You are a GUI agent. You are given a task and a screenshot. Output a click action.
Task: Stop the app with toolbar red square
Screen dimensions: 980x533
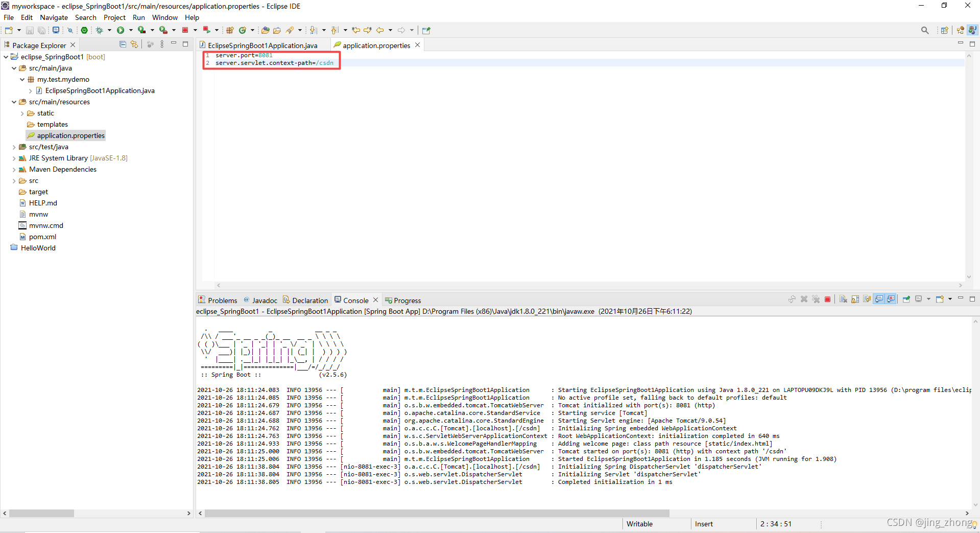(185, 30)
